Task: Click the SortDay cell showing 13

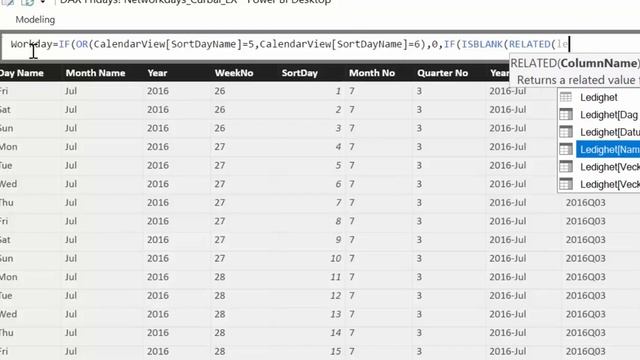Action: coord(336,314)
